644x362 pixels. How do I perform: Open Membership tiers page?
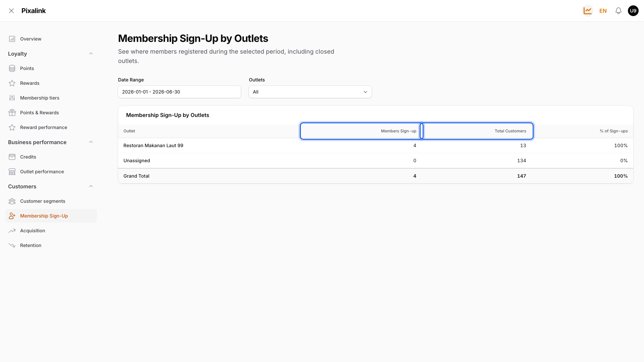pyautogui.click(x=51, y=98)
